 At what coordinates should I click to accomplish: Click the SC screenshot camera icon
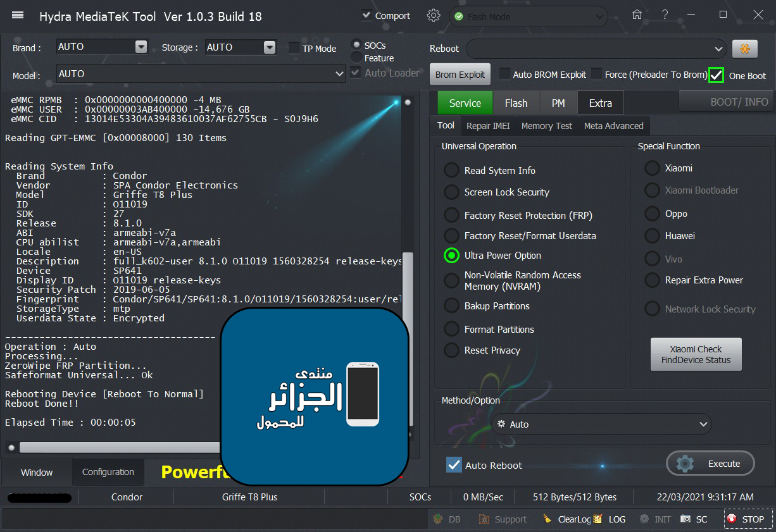click(x=685, y=519)
